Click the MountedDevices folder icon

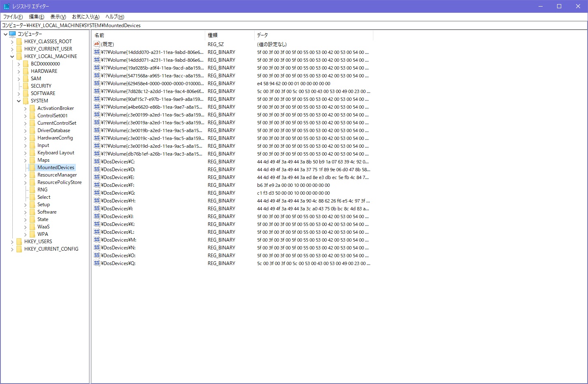(32, 167)
